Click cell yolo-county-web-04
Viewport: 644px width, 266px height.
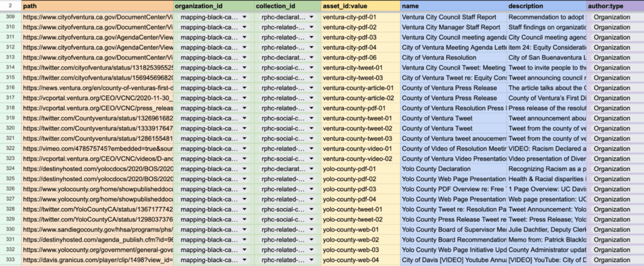coord(360,260)
